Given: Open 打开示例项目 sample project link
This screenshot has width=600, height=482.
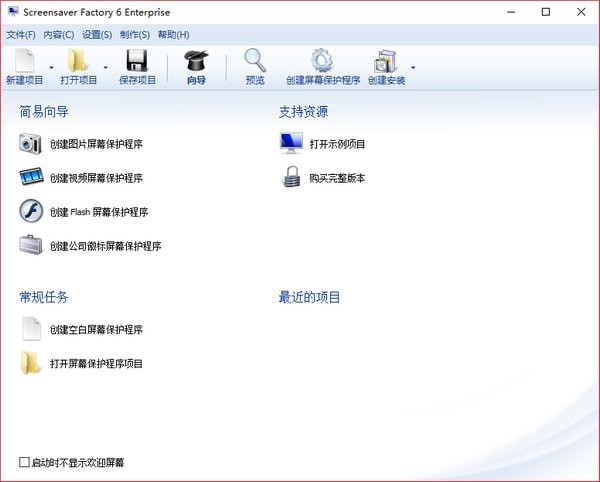Looking at the screenshot, I should pyautogui.click(x=337, y=144).
